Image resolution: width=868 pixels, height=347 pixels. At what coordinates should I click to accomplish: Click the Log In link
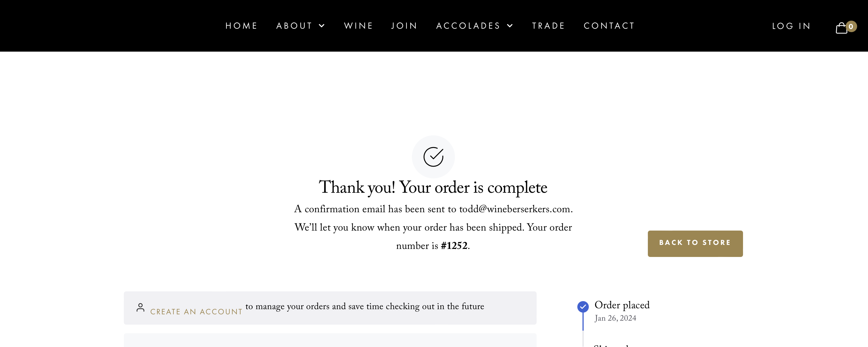[791, 26]
